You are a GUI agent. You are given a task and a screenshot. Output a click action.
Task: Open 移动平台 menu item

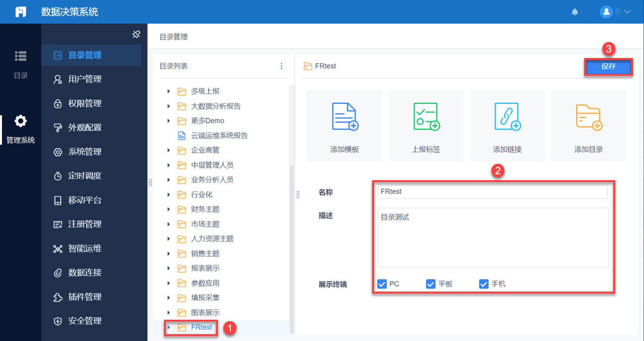pos(92,200)
